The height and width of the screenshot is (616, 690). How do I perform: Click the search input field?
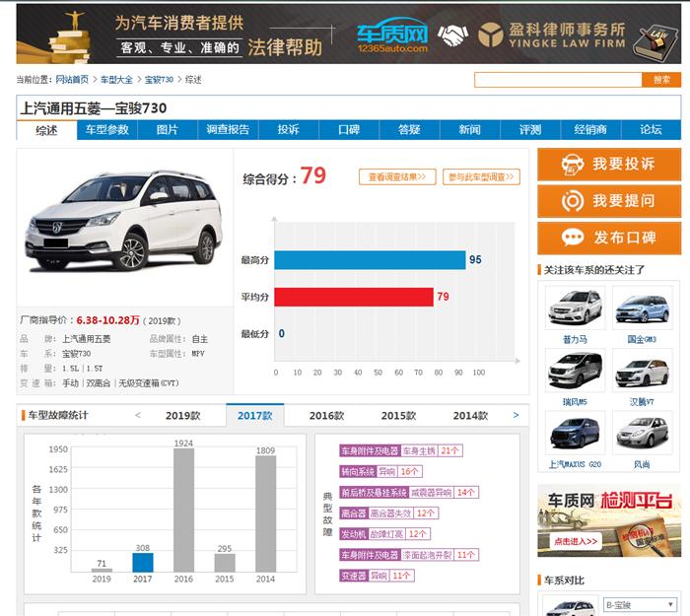(x=558, y=80)
